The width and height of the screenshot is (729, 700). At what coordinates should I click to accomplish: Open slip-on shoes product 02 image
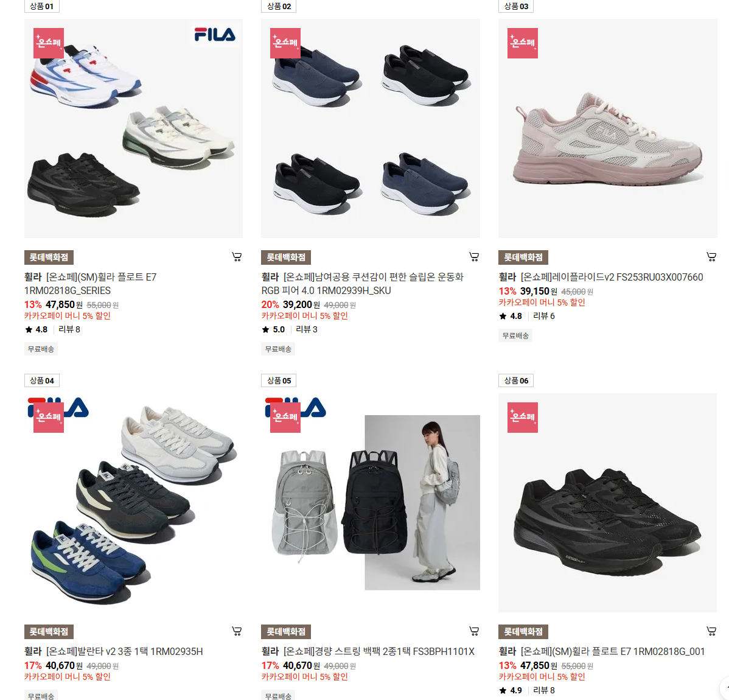click(x=371, y=128)
